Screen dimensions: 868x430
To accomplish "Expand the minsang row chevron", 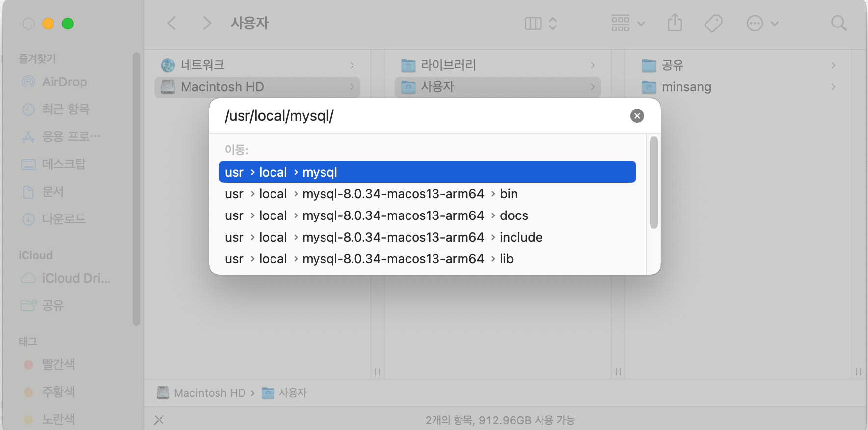I will click(833, 87).
